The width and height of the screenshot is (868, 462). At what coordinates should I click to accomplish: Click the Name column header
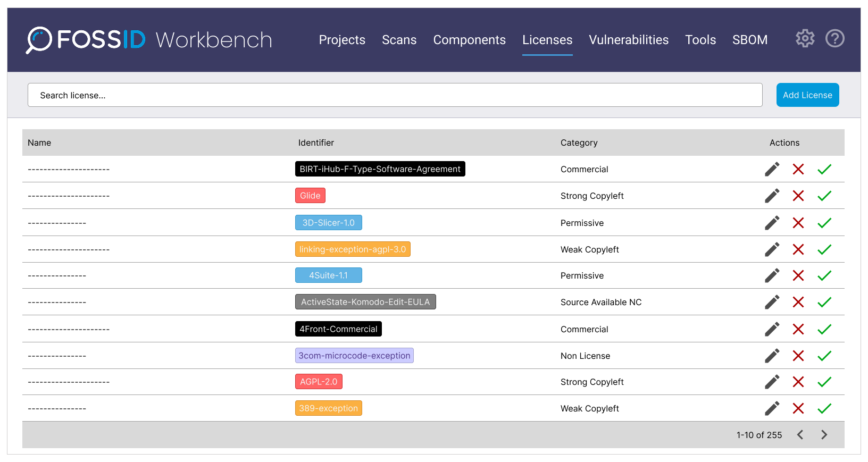tap(39, 142)
